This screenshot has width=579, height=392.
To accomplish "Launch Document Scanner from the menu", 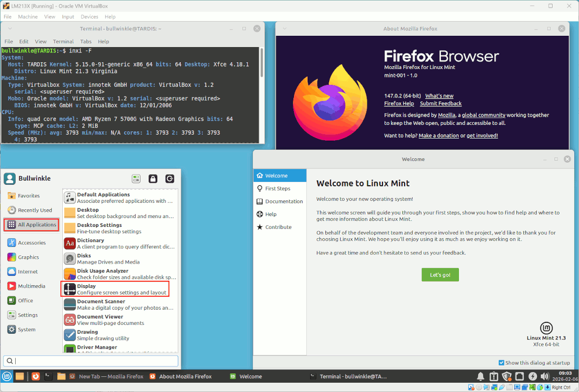I will (x=121, y=304).
